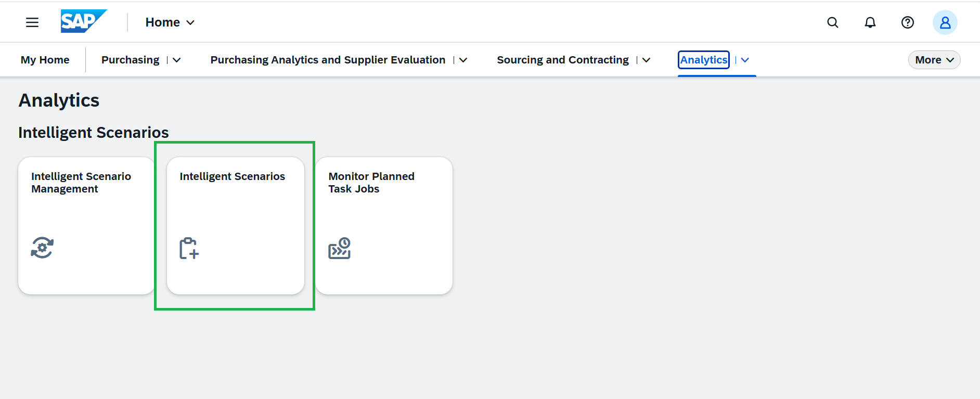980x399 pixels.
Task: Open the search magnifier icon
Action: [833, 22]
